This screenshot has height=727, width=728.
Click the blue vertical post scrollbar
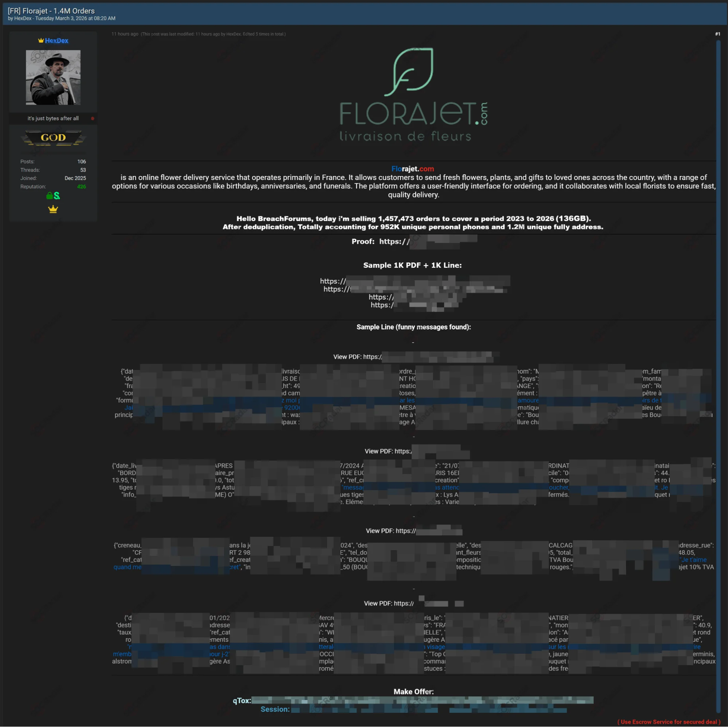pos(718,377)
